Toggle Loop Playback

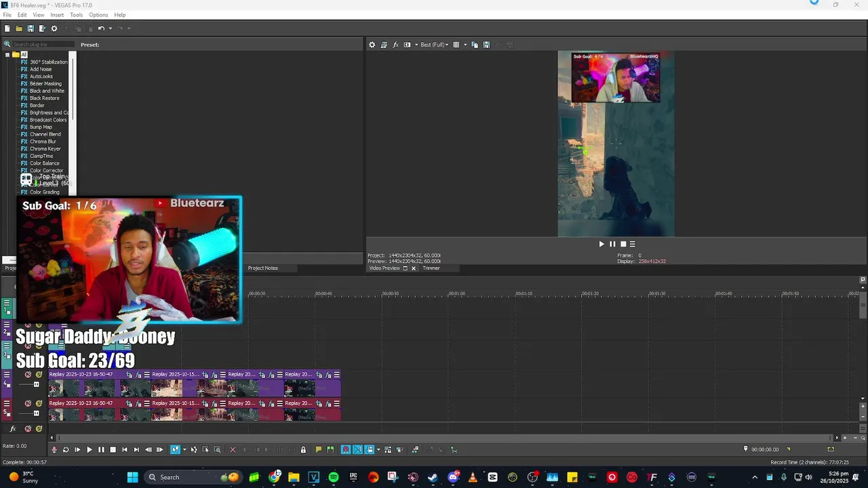[x=66, y=449]
